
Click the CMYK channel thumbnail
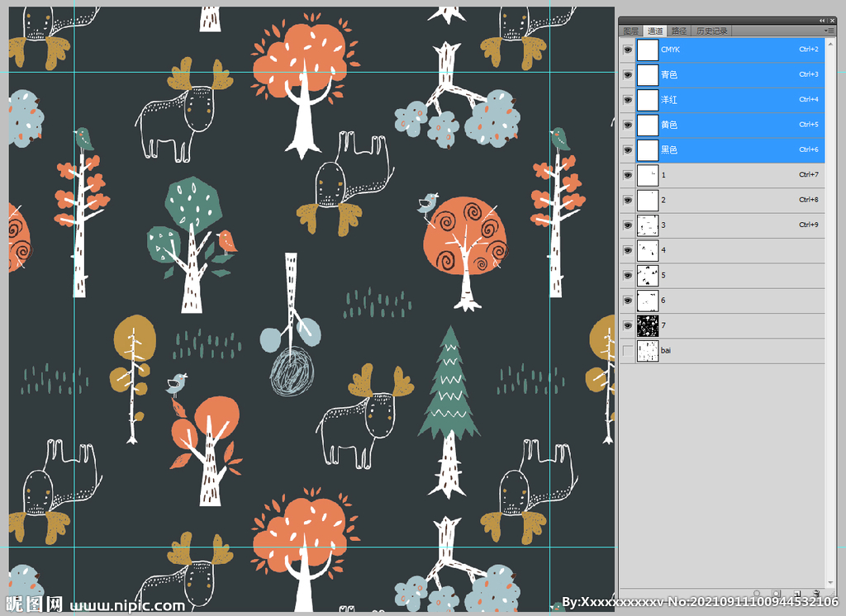(648, 50)
